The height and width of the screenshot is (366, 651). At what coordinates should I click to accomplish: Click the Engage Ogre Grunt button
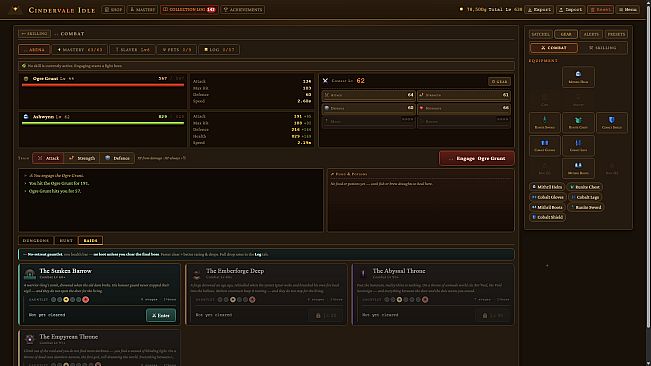click(477, 158)
